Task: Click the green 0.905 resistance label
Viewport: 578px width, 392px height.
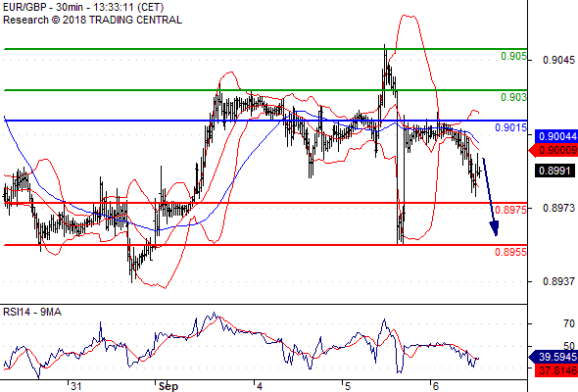Action: point(513,56)
